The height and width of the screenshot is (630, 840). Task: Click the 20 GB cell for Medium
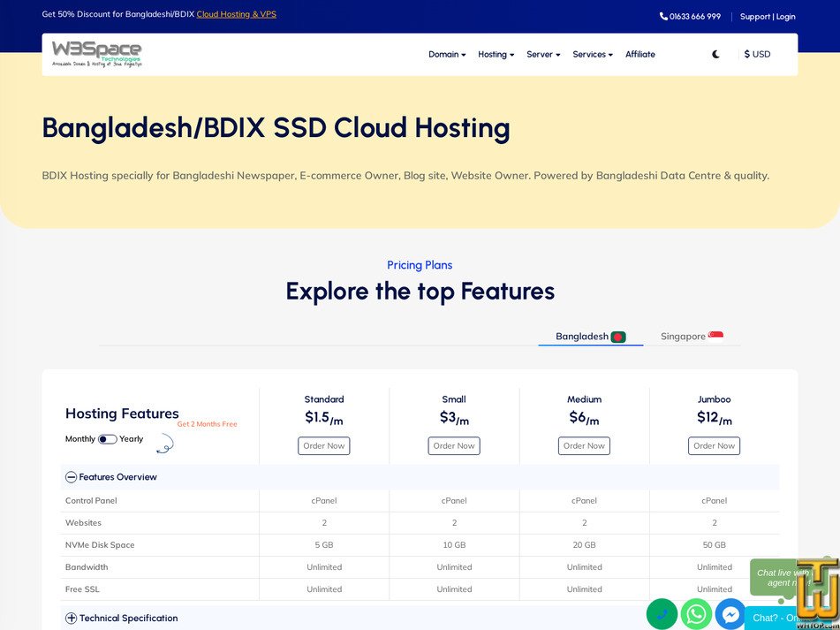585,545
